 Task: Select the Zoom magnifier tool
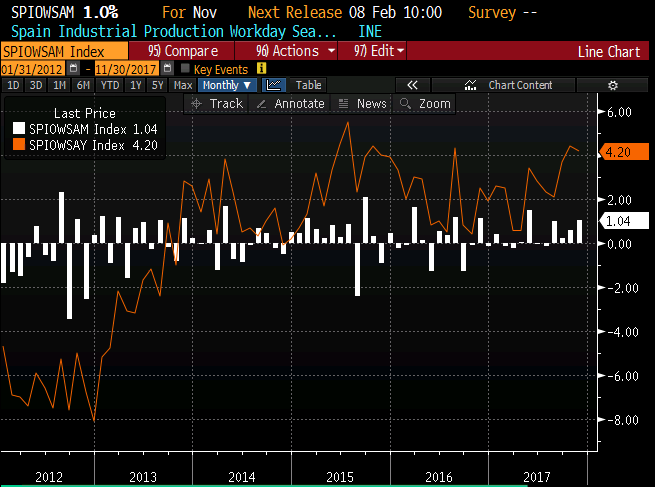pos(425,103)
